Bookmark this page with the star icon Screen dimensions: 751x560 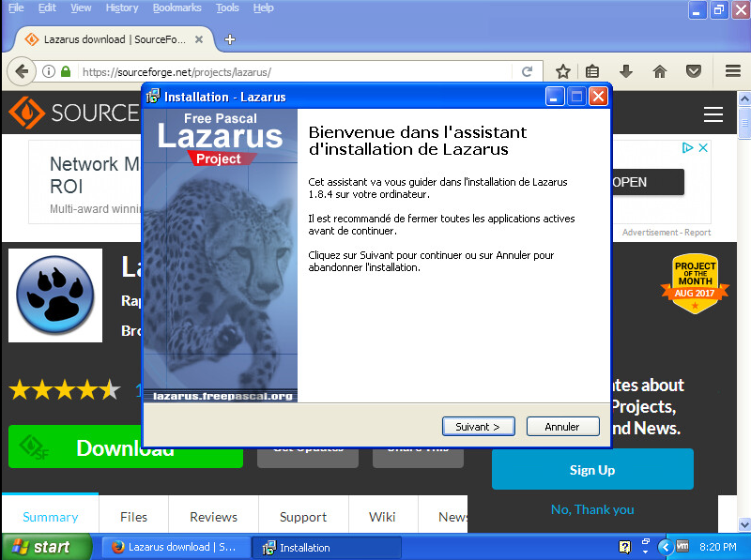coord(562,72)
